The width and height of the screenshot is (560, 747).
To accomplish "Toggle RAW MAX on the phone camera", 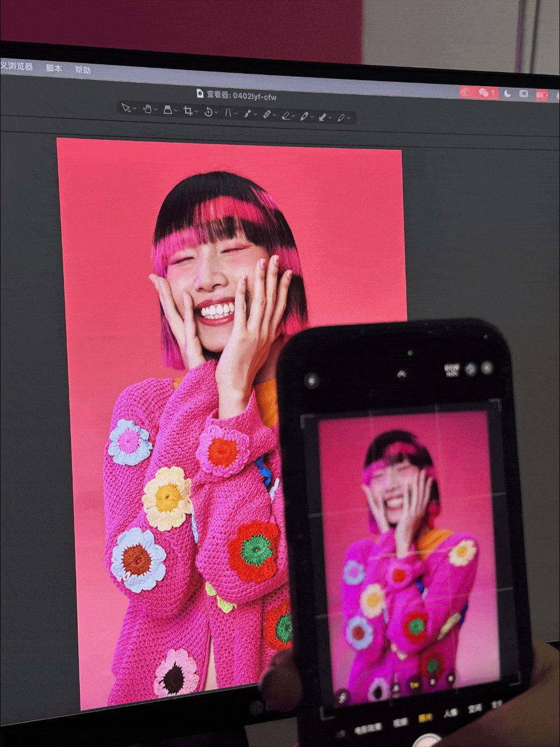I will 452,369.
